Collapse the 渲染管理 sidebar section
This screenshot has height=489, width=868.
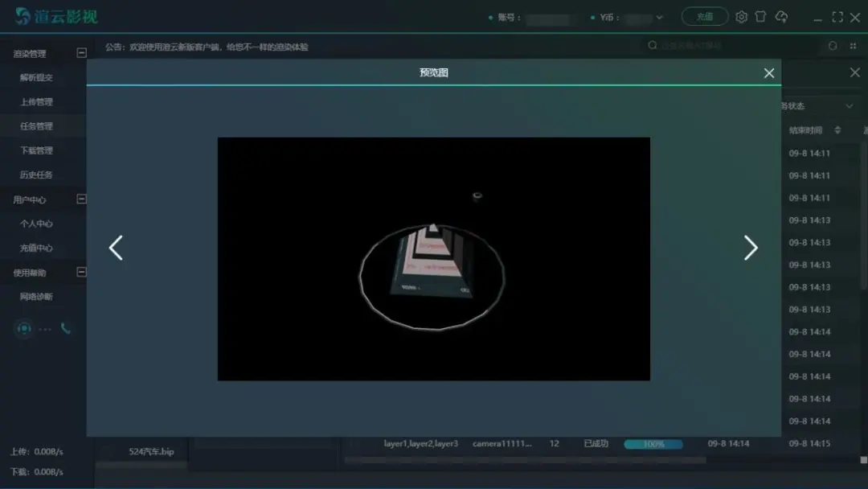(81, 53)
